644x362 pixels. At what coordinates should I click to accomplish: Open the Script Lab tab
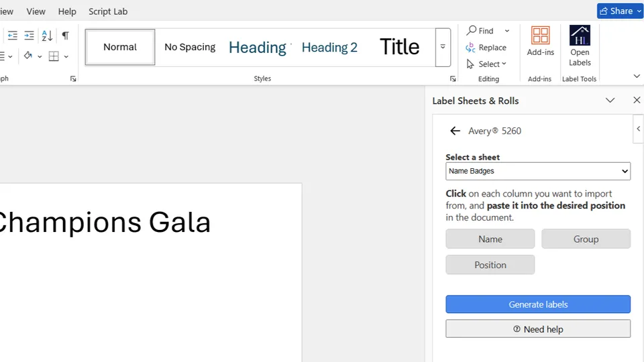coord(108,11)
